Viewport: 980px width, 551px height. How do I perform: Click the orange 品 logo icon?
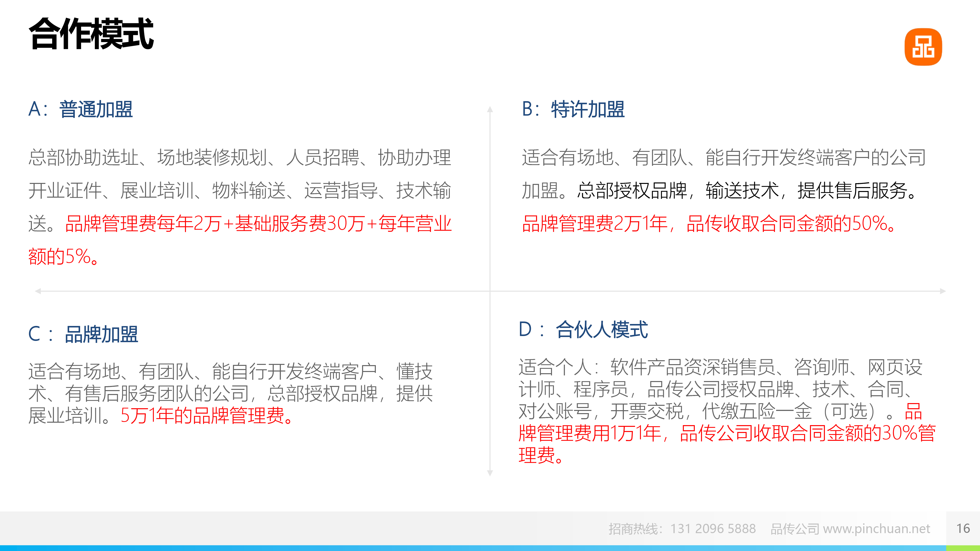coord(923,47)
